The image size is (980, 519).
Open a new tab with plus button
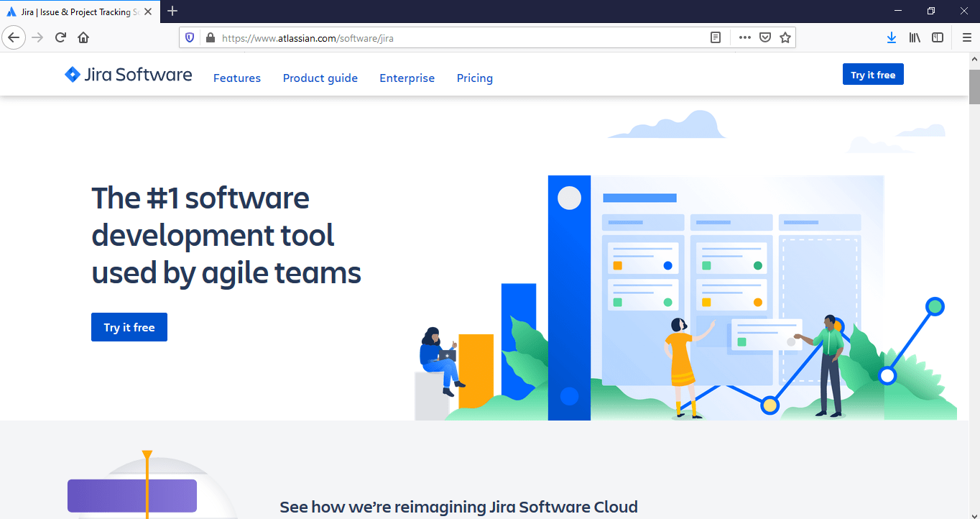click(172, 11)
